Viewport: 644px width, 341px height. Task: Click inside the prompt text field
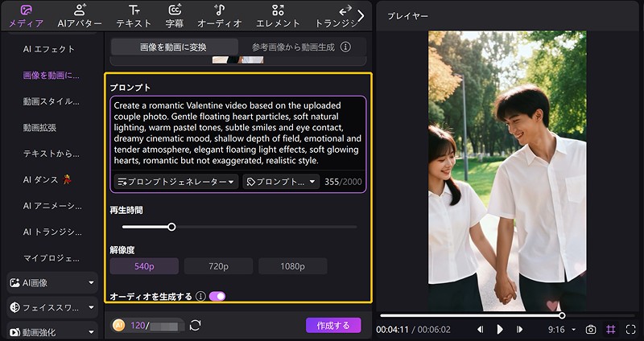[237, 133]
